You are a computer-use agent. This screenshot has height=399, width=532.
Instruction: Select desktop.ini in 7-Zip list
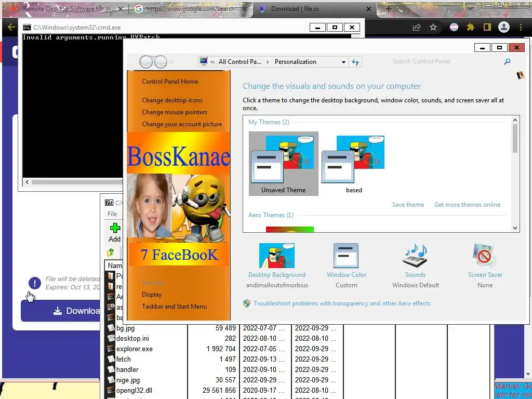[x=132, y=338]
